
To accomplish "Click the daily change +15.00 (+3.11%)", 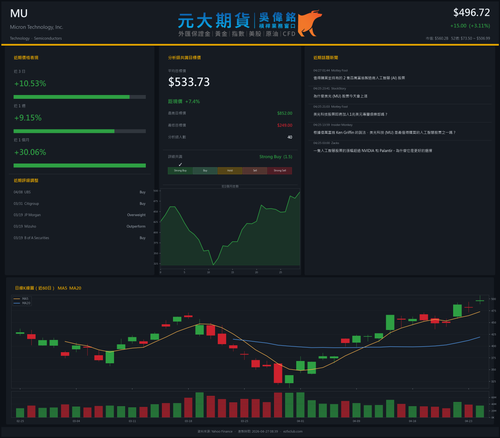I will (x=470, y=26).
